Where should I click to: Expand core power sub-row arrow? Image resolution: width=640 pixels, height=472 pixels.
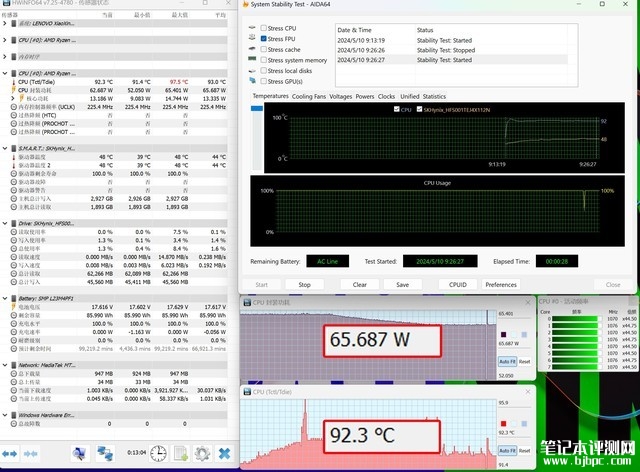point(13,98)
